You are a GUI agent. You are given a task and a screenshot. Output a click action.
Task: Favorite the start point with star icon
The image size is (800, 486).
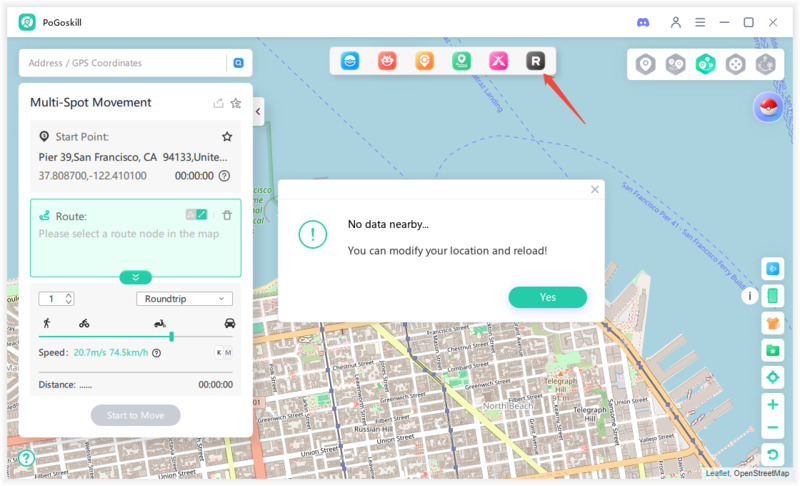(227, 137)
